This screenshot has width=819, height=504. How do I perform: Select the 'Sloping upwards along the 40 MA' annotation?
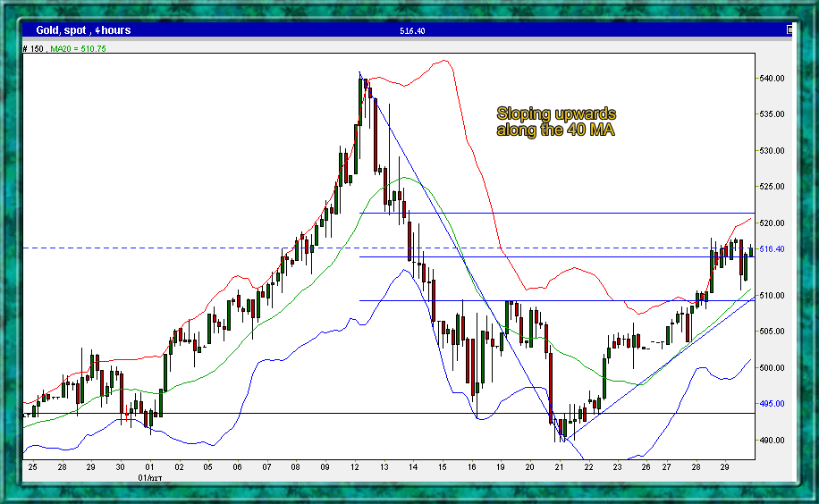tap(555, 122)
